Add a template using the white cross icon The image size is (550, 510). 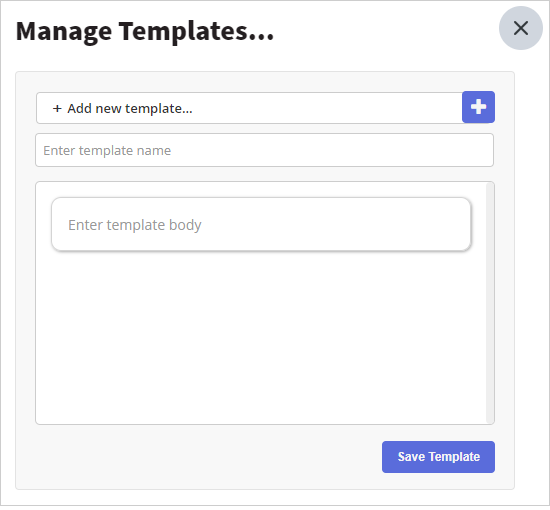(478, 107)
